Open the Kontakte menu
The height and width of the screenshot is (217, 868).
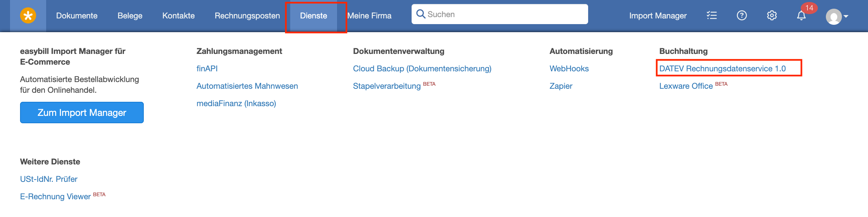click(x=178, y=15)
